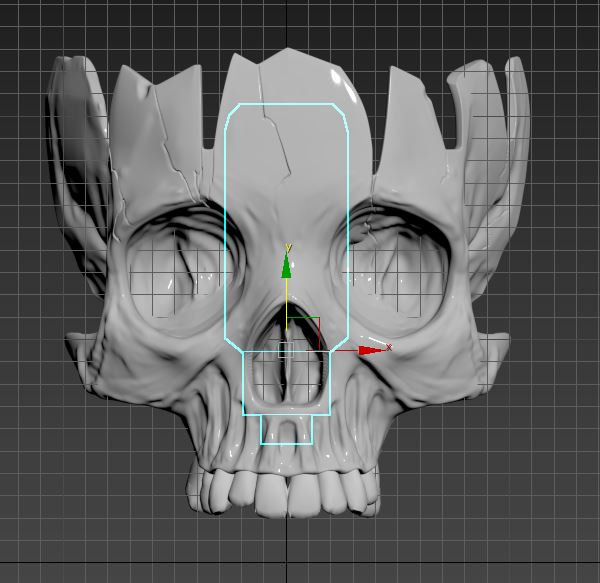Screen dimensions: 600x583
Task: Click the cyan spline's middle rectangle around the nose
Action: click(x=287, y=383)
